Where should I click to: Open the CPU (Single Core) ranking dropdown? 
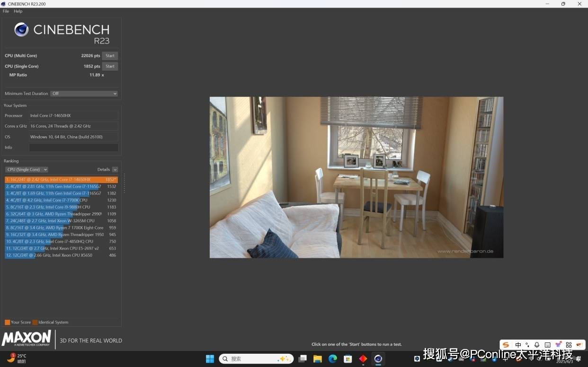click(x=27, y=170)
